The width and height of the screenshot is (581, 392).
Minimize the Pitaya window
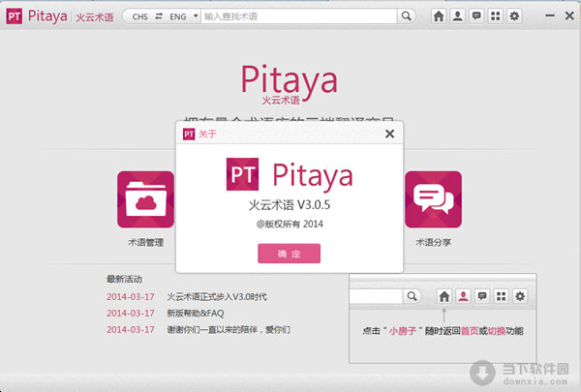click(x=550, y=15)
